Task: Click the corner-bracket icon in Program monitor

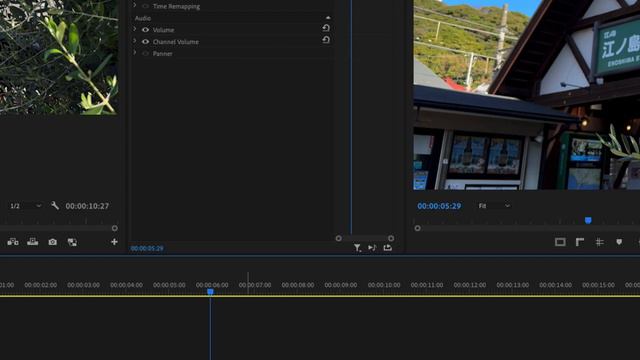Action: (x=580, y=242)
